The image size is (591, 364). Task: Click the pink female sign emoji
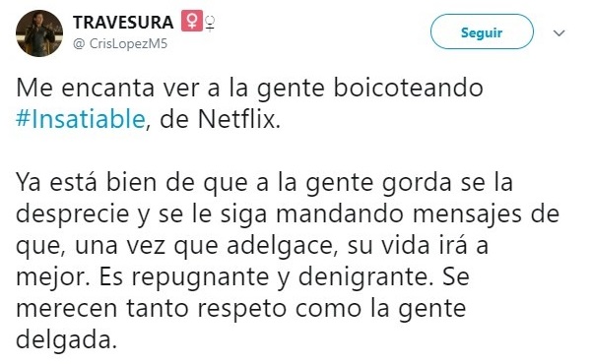tap(192, 21)
